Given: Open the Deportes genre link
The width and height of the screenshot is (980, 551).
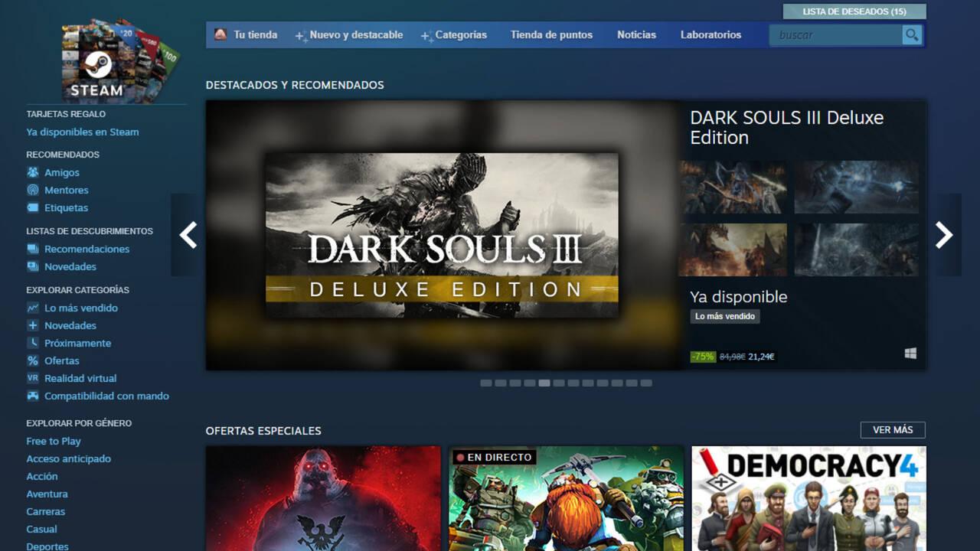Looking at the screenshot, I should (x=47, y=546).
